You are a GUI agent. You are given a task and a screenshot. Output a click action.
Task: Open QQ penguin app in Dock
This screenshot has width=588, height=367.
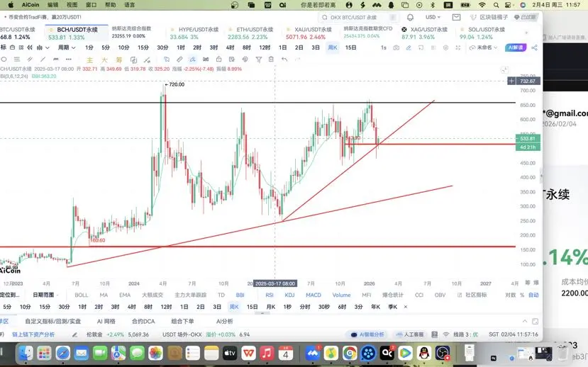tap(423, 353)
